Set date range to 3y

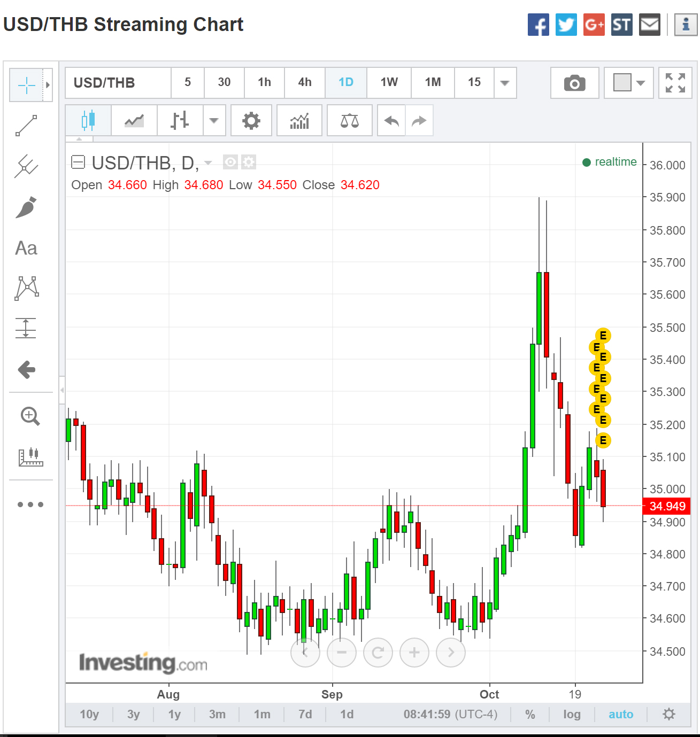134,714
